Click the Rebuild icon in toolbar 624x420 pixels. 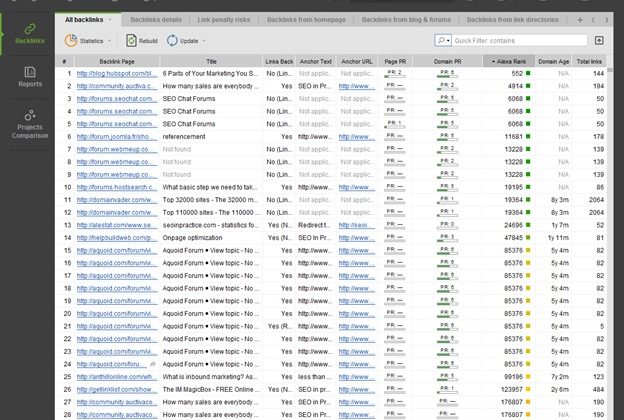pos(131,41)
